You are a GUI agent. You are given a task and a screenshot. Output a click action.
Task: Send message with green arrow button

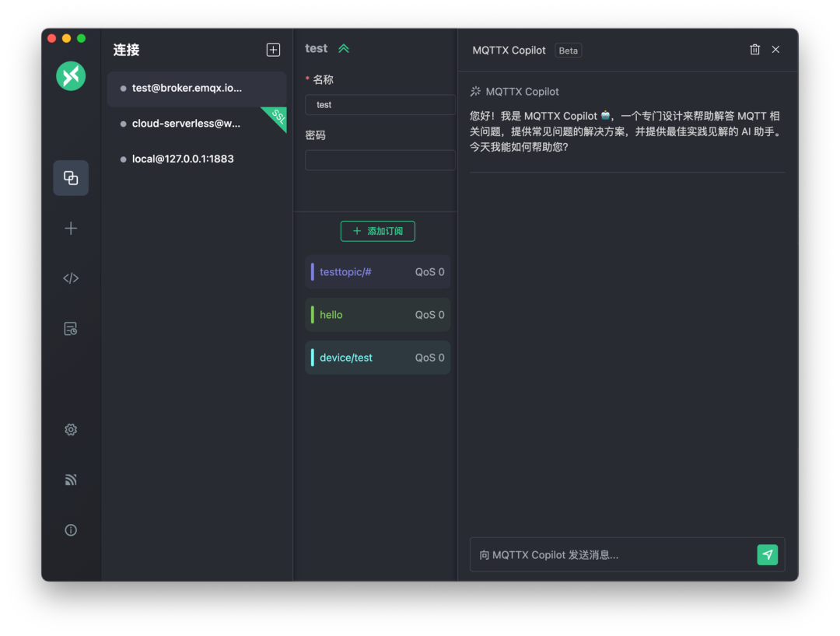[x=767, y=554]
